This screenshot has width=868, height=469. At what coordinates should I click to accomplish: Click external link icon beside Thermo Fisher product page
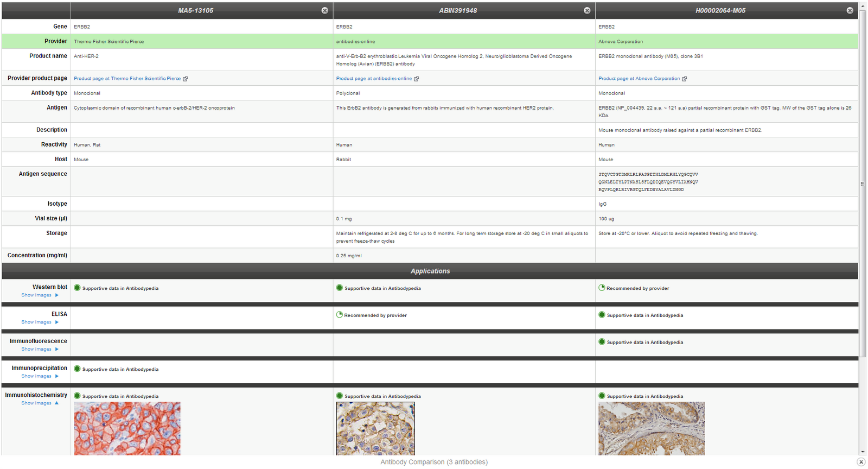(x=186, y=79)
